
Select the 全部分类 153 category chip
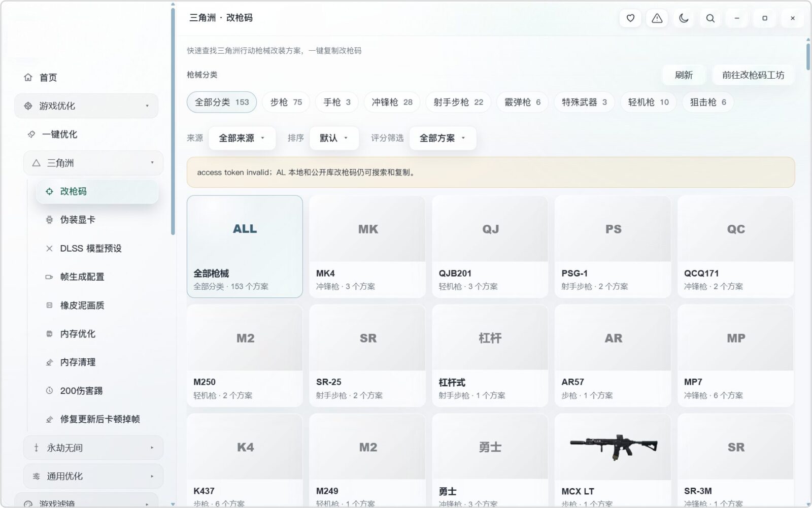coord(222,102)
